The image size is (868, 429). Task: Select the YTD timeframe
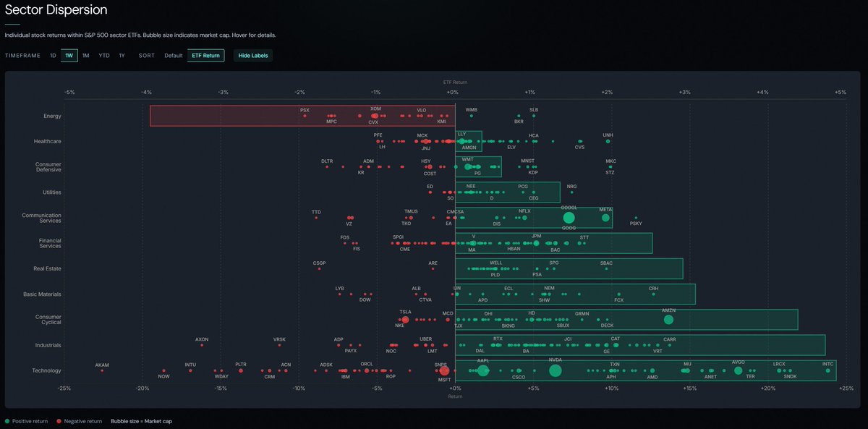[104, 55]
